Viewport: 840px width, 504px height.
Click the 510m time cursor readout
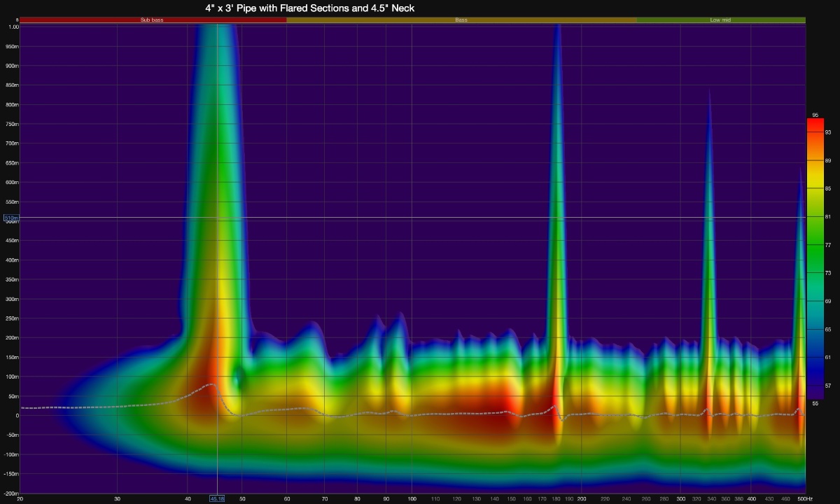click(11, 218)
